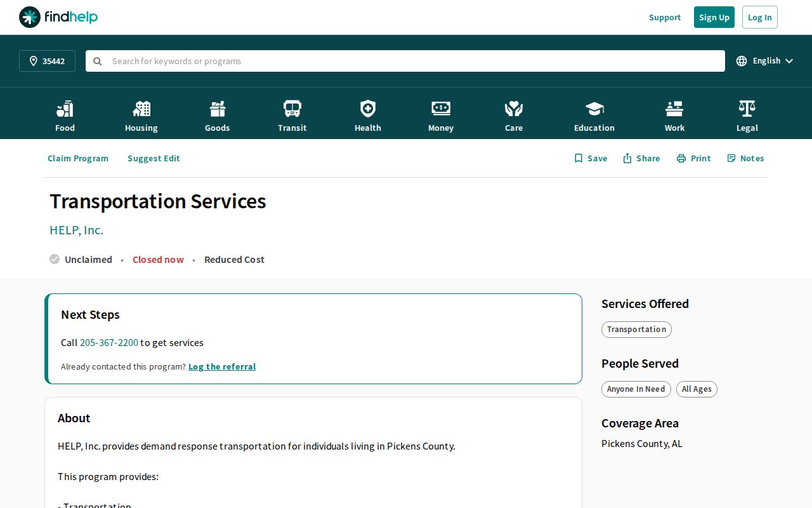
Task: Click the About section heading
Action: pos(74,418)
